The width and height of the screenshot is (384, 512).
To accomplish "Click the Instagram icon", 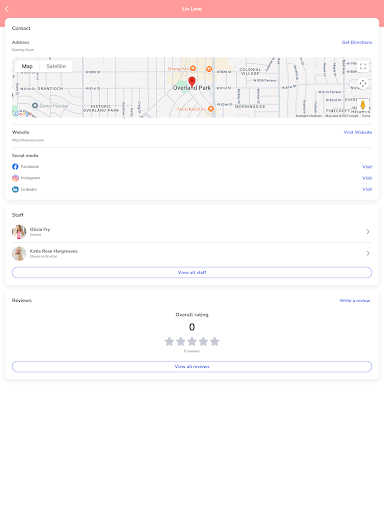I will click(x=15, y=178).
